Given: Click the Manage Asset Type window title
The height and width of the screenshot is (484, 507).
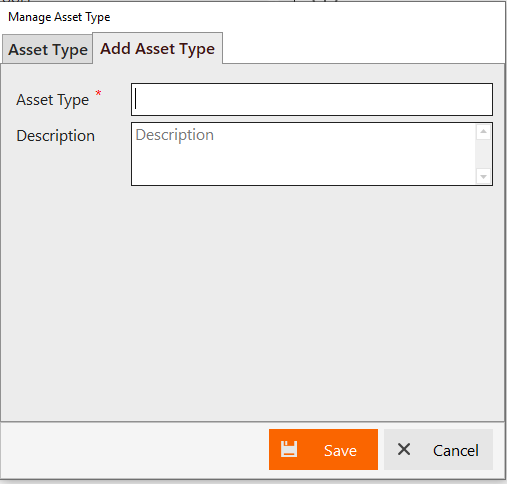Looking at the screenshot, I should (59, 17).
